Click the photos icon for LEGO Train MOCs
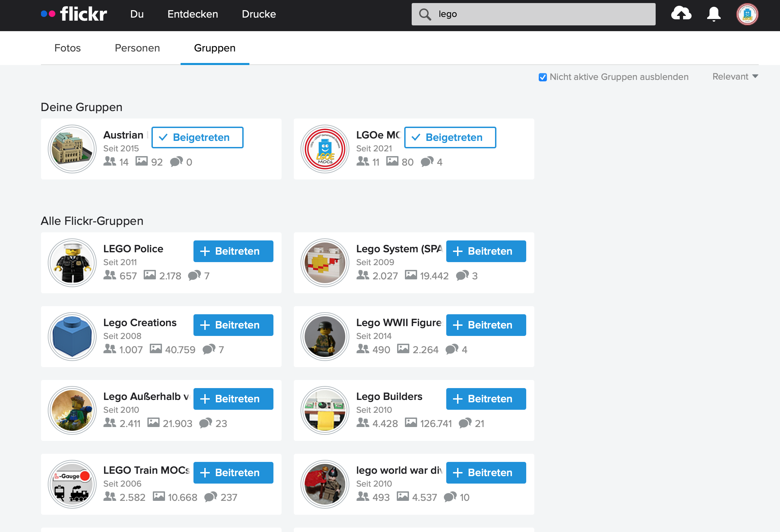The height and width of the screenshot is (532, 780). tap(159, 496)
